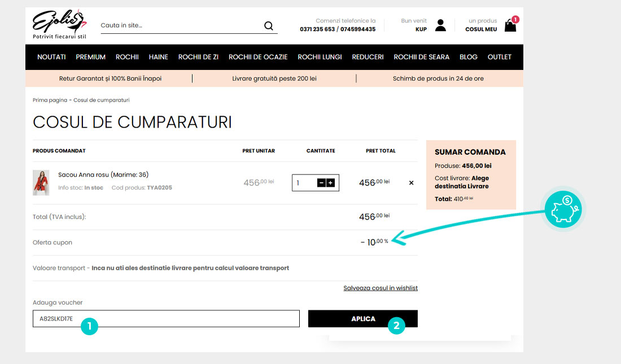Go to the REDUCERI section
This screenshot has height=364, width=621.
click(368, 57)
